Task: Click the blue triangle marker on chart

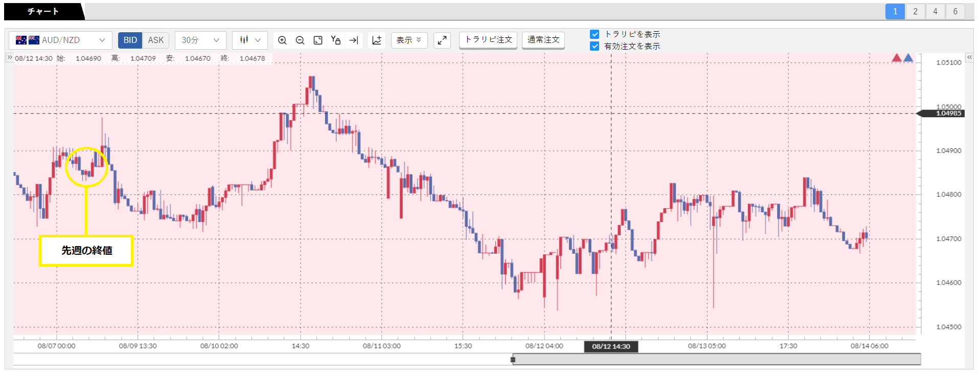Action: (x=908, y=58)
